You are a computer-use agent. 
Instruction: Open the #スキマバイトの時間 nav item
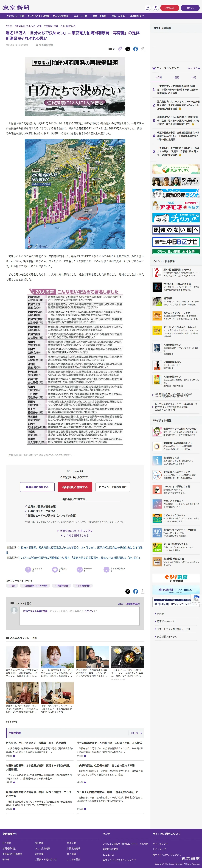coord(38,16)
